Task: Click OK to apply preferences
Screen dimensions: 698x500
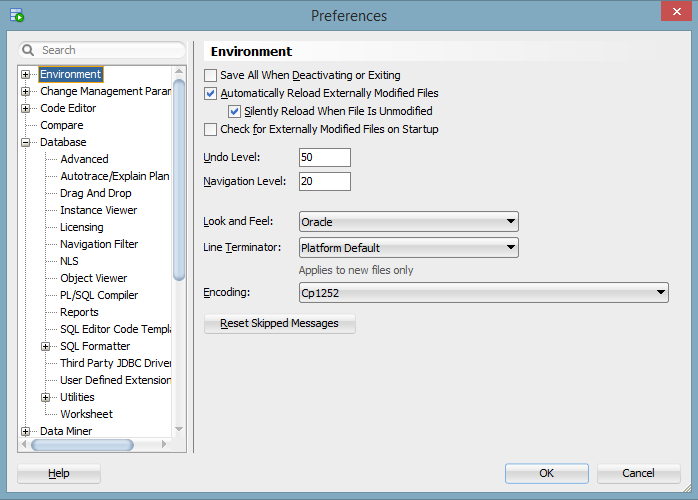Action: 546,473
